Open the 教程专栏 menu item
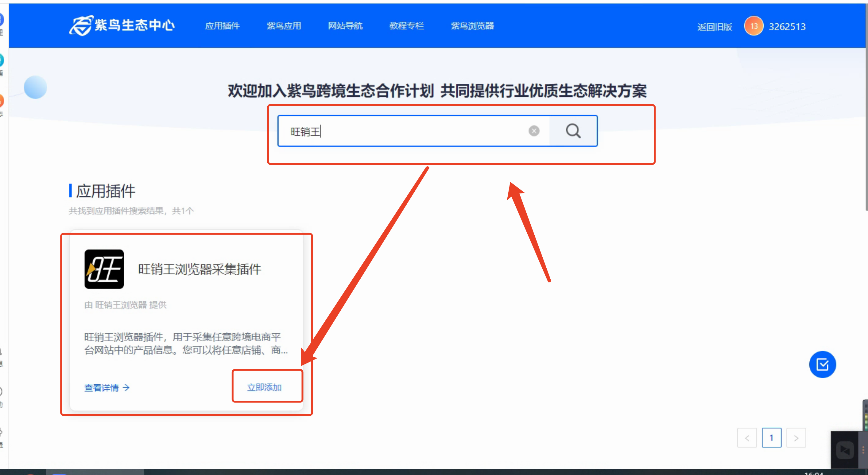The height and width of the screenshot is (475, 868). point(407,26)
